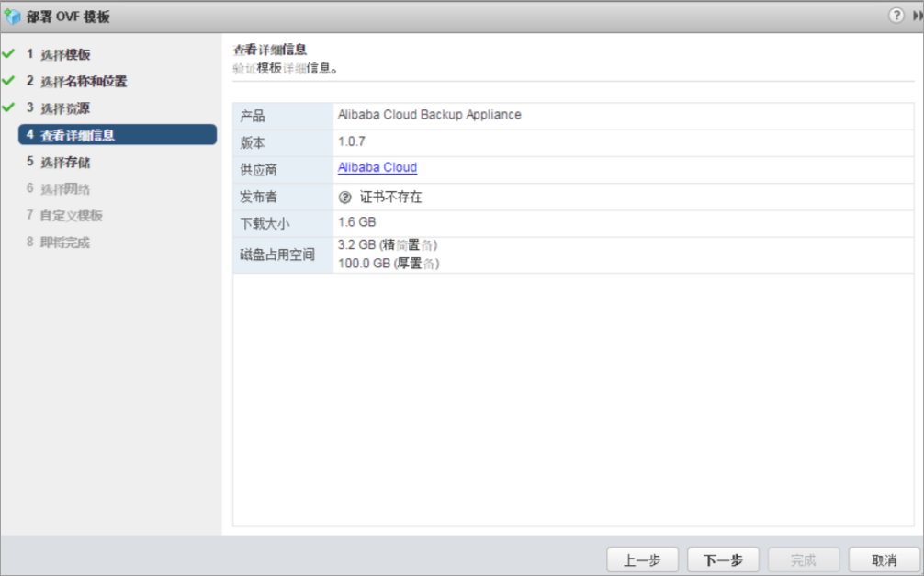Screen dimensions: 924x576
Task: Click the 3.2 GB thin provision value
Action: click(x=388, y=245)
